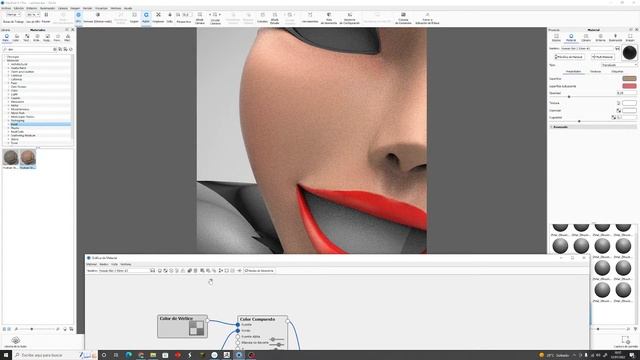The image size is (640, 360).
Task: Select the pink skin material thumbnail
Action: 28,158
